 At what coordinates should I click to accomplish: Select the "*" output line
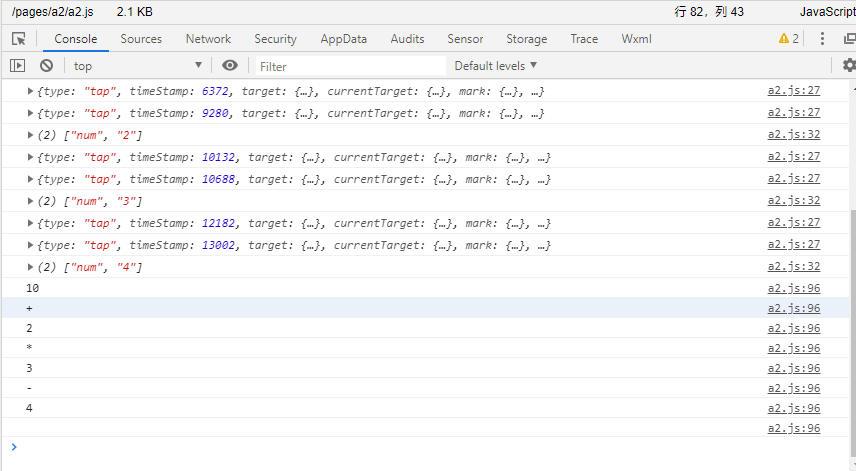[425, 348]
